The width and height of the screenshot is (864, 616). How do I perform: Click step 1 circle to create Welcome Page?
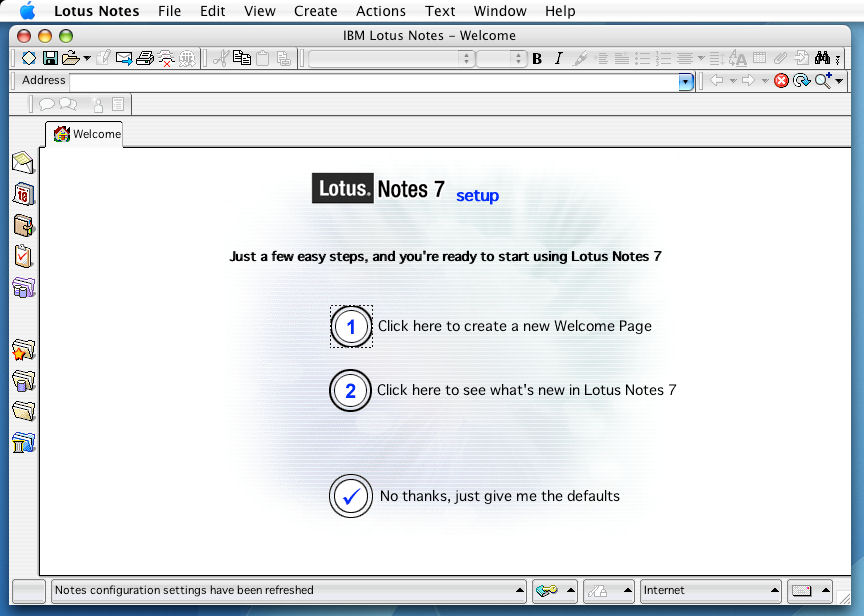[351, 327]
